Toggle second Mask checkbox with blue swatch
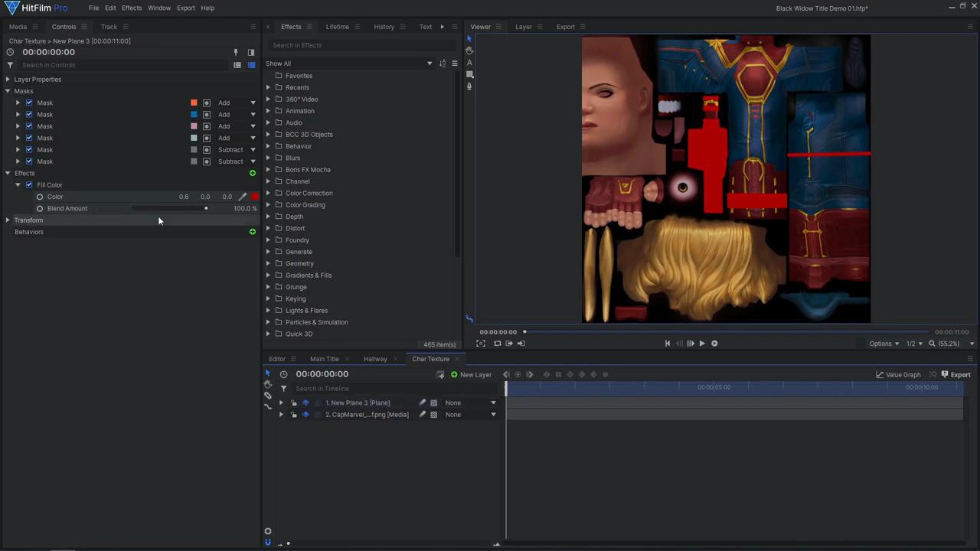This screenshot has width=980, height=551. point(29,115)
